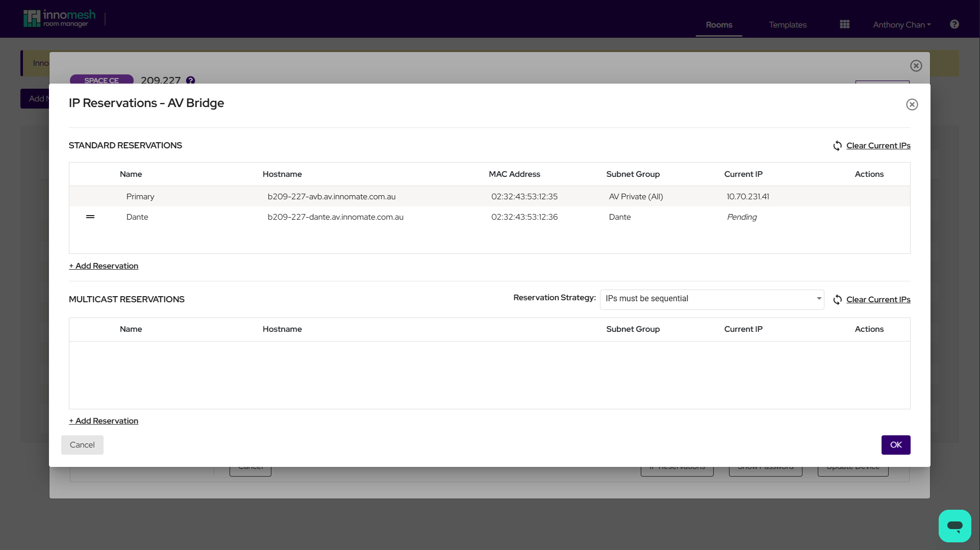Open the chat support bubble
The width and height of the screenshot is (980, 550).
pyautogui.click(x=954, y=526)
